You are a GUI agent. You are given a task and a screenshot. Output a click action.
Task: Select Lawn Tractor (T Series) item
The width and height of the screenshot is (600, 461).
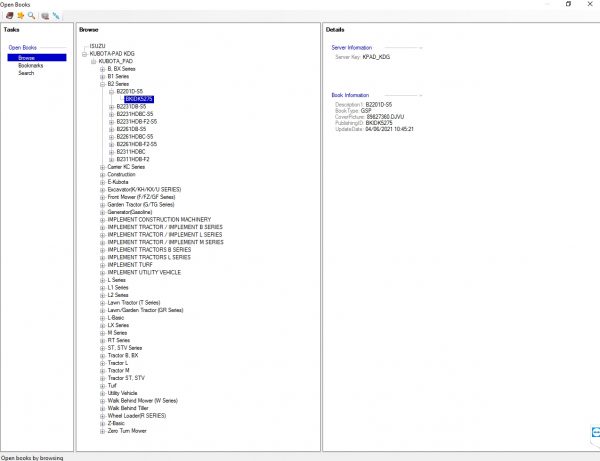[134, 302]
